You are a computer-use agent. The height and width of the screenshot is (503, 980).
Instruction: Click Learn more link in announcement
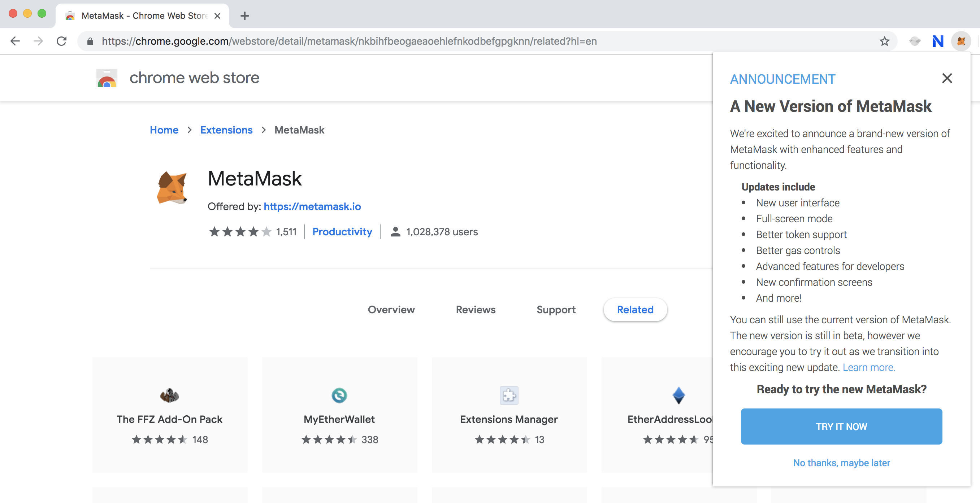[x=869, y=367]
